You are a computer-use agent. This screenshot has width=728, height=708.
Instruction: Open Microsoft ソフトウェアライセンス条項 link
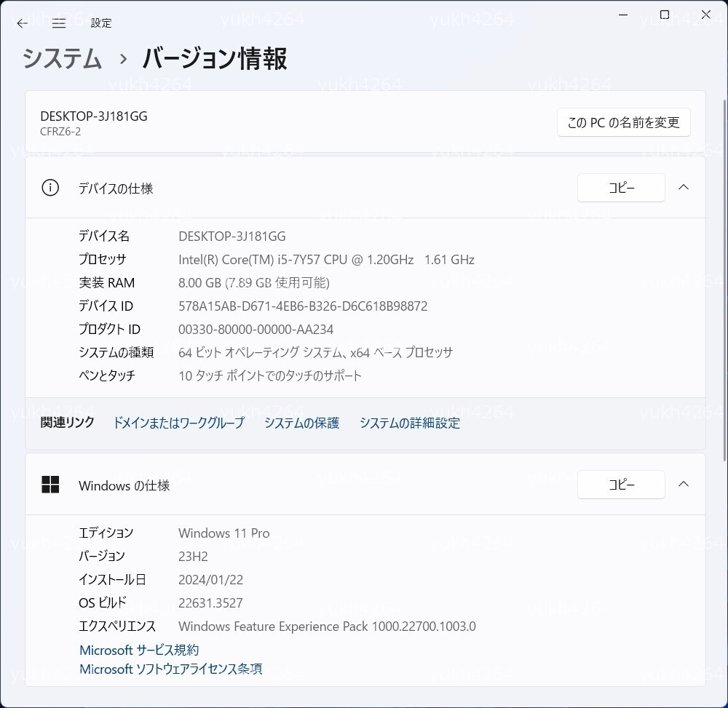(x=171, y=669)
